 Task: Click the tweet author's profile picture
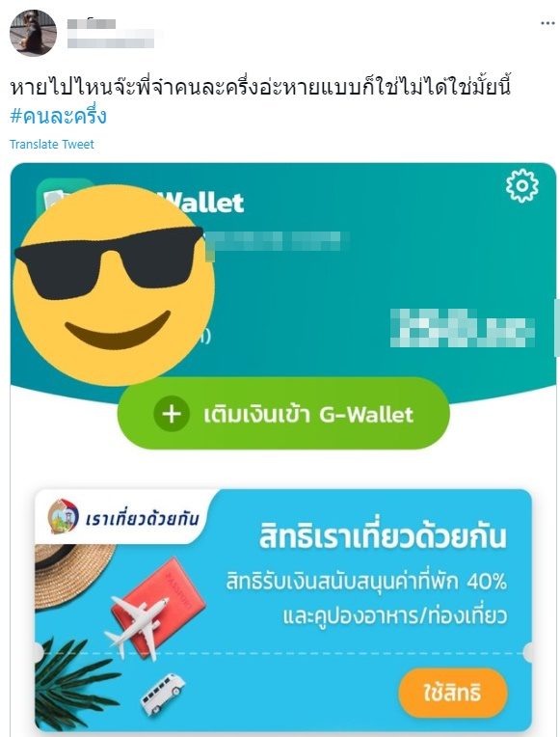[x=33, y=33]
